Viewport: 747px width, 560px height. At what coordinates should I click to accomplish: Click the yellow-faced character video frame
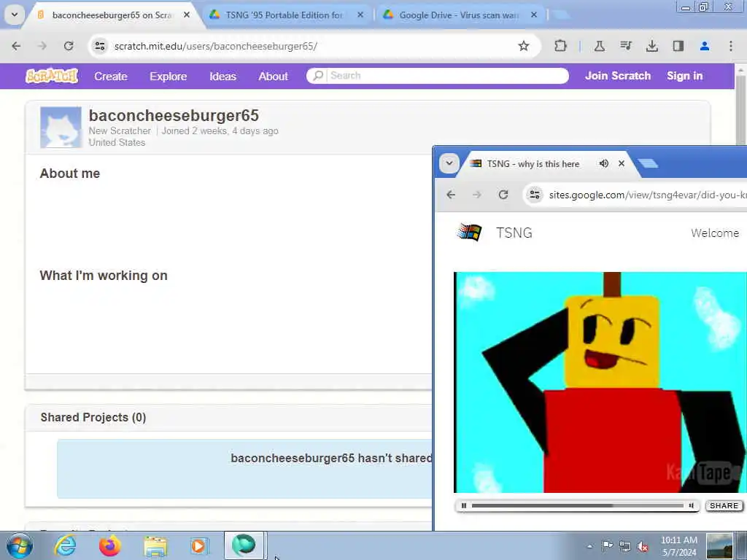click(600, 382)
